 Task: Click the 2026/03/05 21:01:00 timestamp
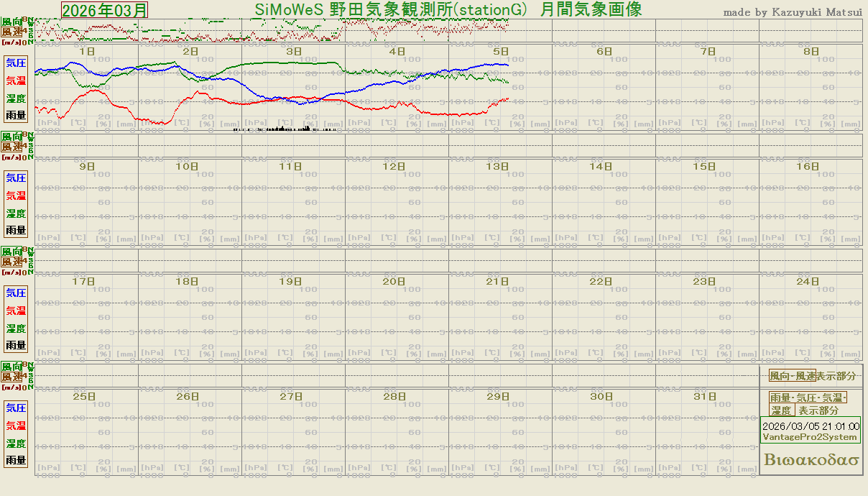(x=811, y=426)
